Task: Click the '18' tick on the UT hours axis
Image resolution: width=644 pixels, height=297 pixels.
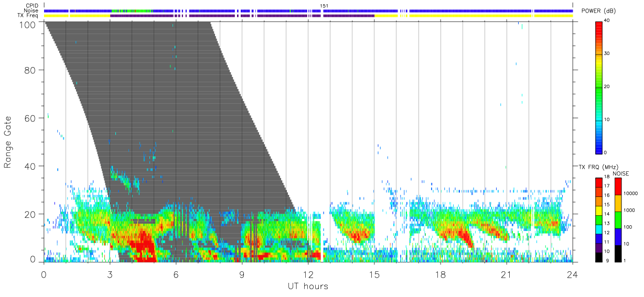Action: [x=440, y=273]
